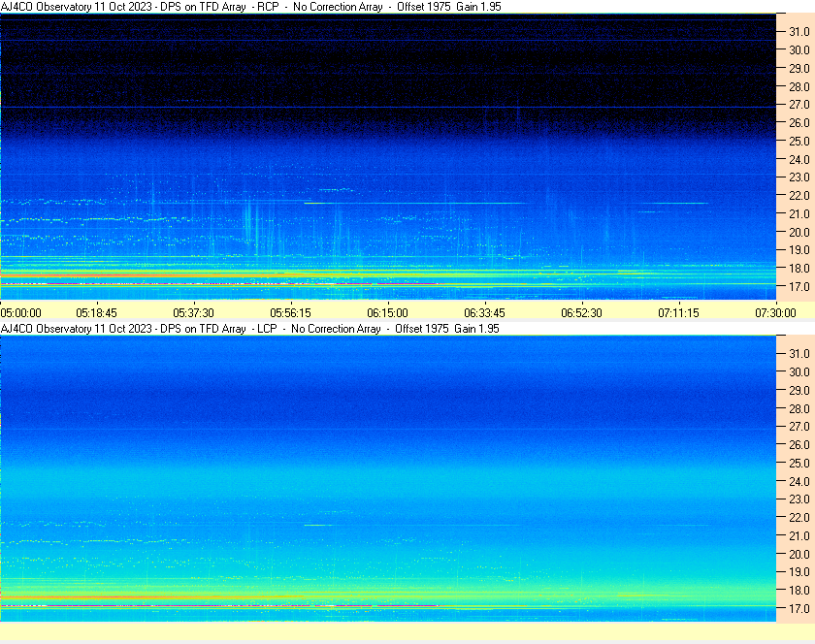Screen dimensions: 815x644
Task: Click the 18.0 frequency label on RCP panel
Action: tap(799, 269)
